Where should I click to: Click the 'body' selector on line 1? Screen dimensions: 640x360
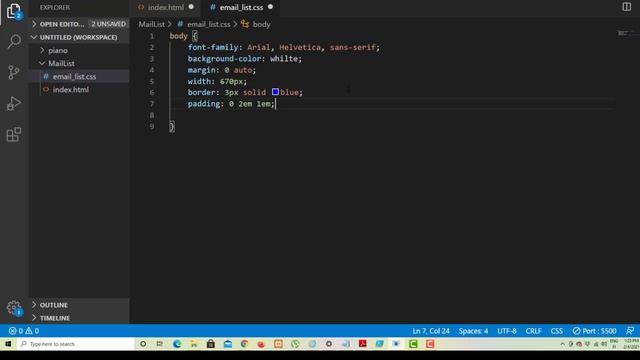tap(178, 36)
